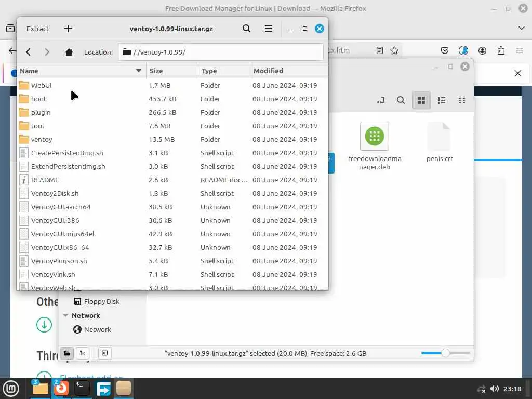This screenshot has width=532, height=399.
Task: Sort by Type column header
Action: click(224, 71)
